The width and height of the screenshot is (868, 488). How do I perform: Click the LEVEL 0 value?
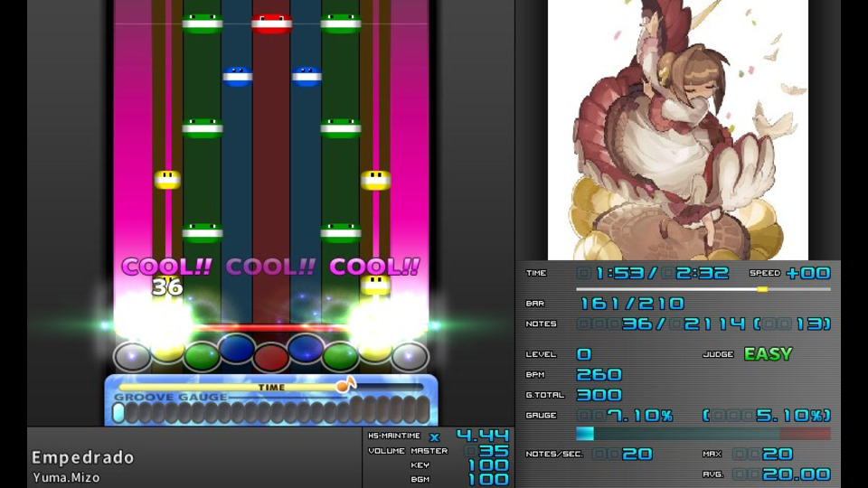pos(584,354)
